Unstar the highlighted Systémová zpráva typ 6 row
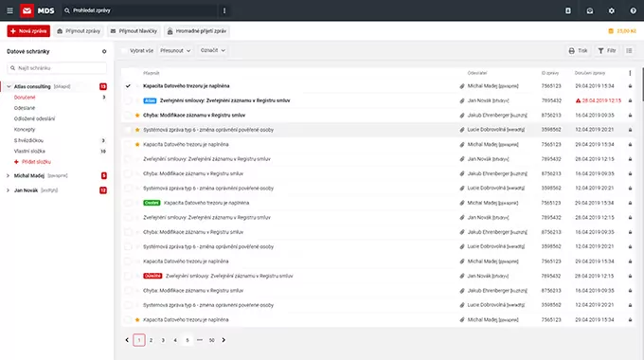 click(x=137, y=130)
